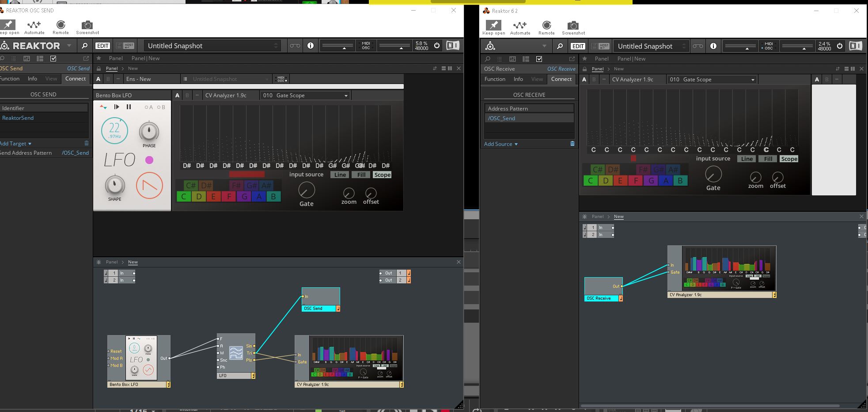868x412 pixels.
Task: Select Scope mode in left CV Analyzer
Action: pos(383,175)
